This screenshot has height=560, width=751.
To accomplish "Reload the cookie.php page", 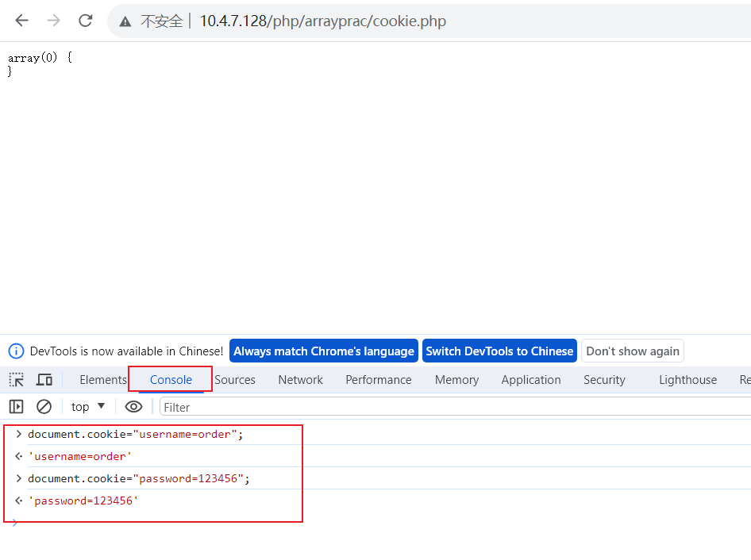I will coord(85,21).
